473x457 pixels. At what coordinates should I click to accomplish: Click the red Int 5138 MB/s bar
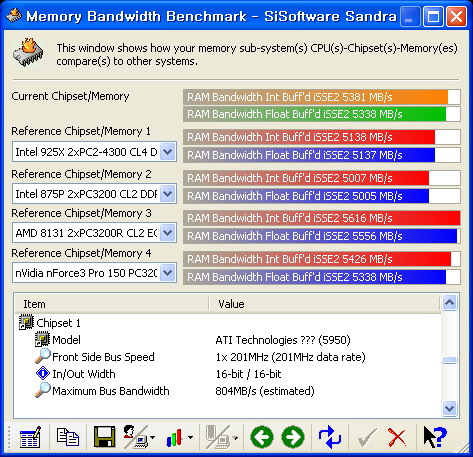[322, 137]
